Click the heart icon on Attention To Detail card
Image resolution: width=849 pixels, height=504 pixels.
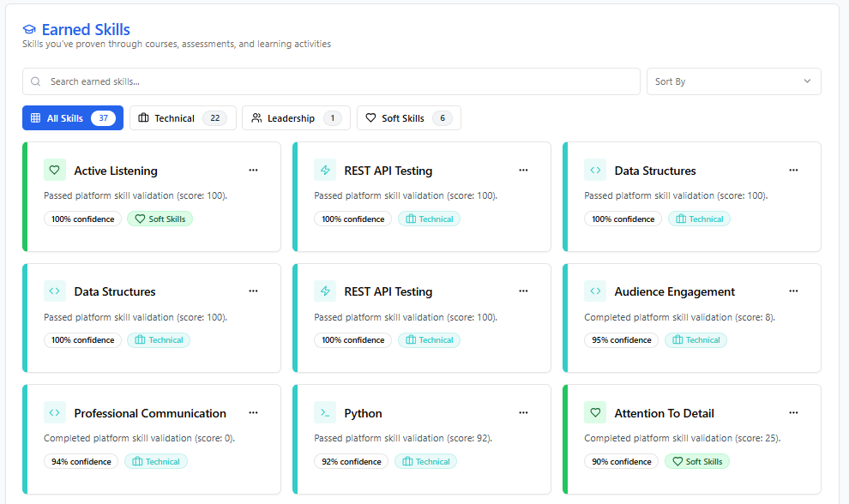tap(595, 413)
